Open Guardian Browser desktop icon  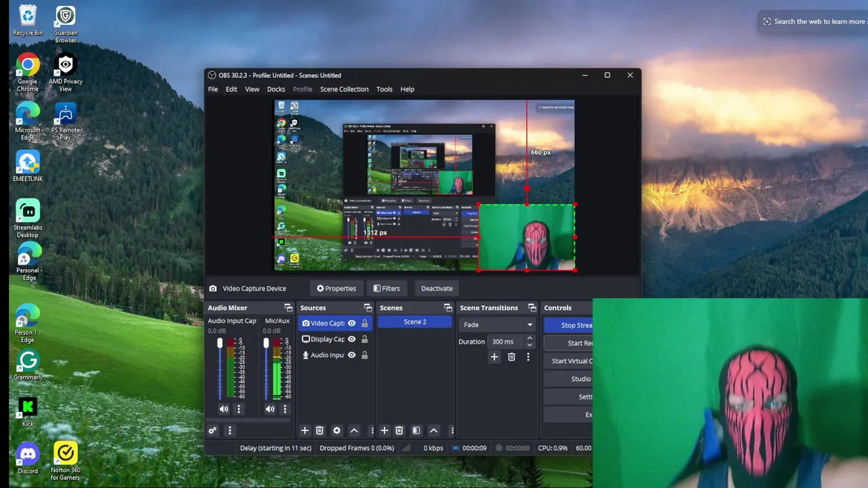tap(66, 24)
